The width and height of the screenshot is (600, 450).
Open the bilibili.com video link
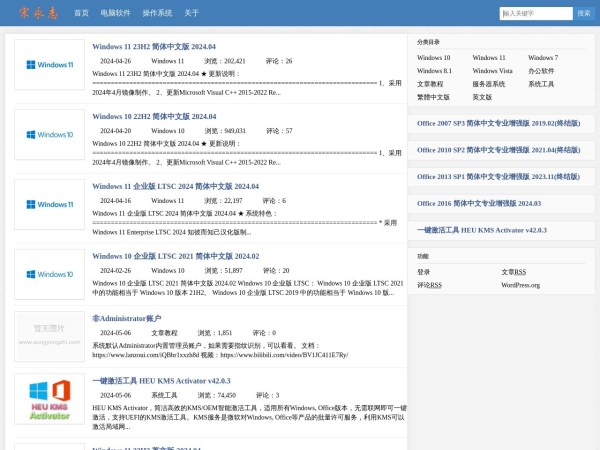pyautogui.click(x=284, y=355)
